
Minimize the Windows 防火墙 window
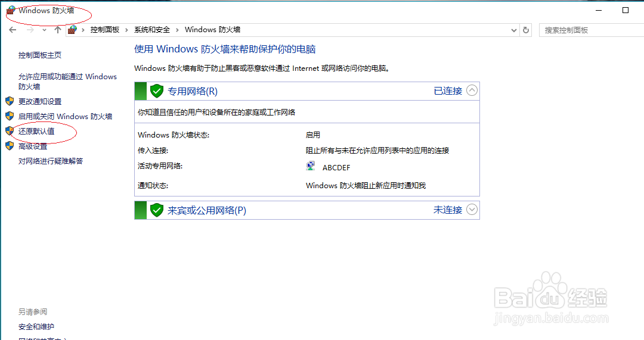[599, 10]
